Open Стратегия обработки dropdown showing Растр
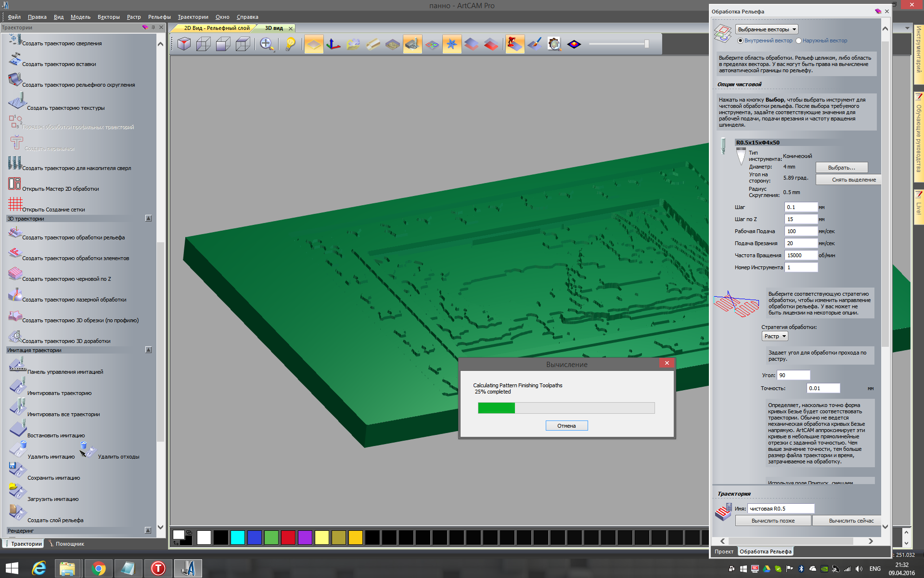The height and width of the screenshot is (578, 924). [775, 336]
